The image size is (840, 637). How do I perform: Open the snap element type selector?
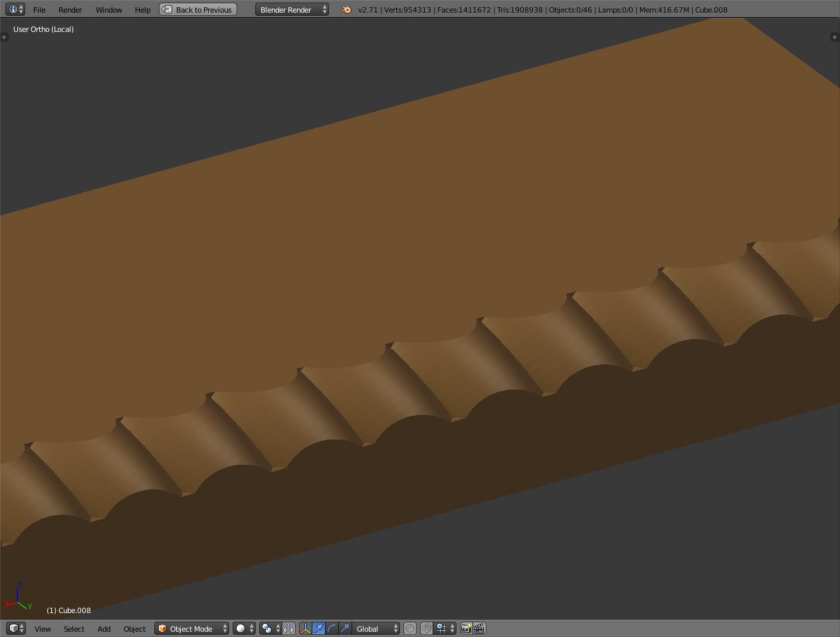point(445,628)
